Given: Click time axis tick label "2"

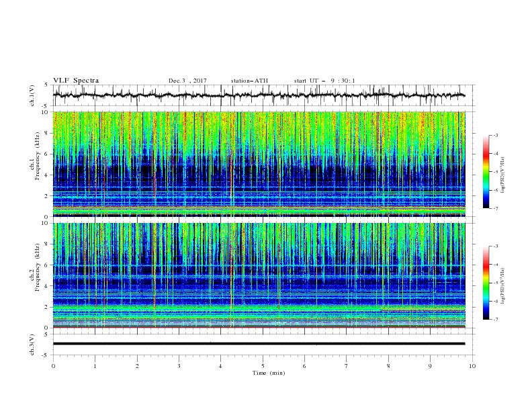Looking at the screenshot, I should [137, 366].
